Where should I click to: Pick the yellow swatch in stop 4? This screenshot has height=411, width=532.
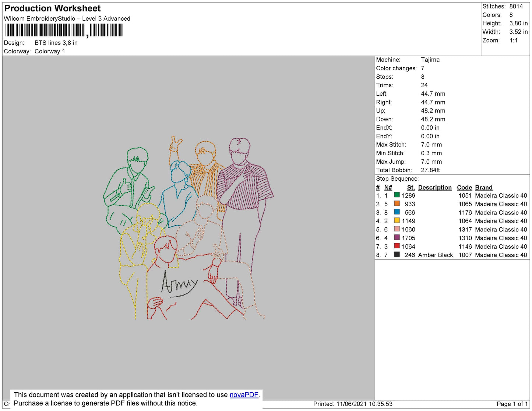(x=397, y=220)
